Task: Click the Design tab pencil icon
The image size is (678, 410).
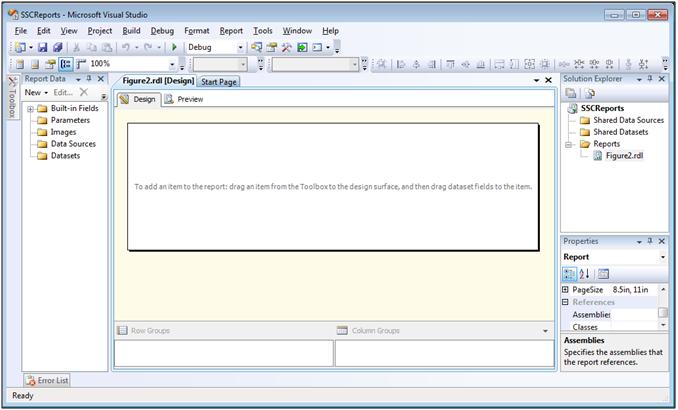Action: click(125, 99)
